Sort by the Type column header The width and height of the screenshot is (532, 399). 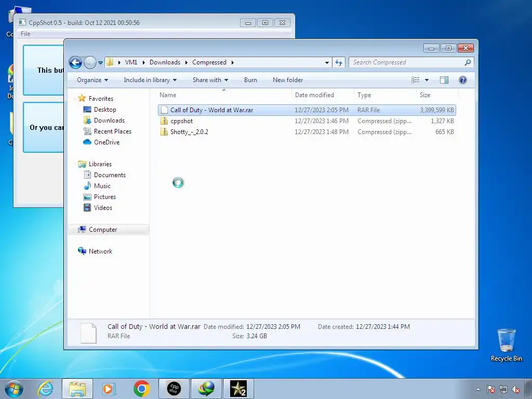(x=385, y=95)
